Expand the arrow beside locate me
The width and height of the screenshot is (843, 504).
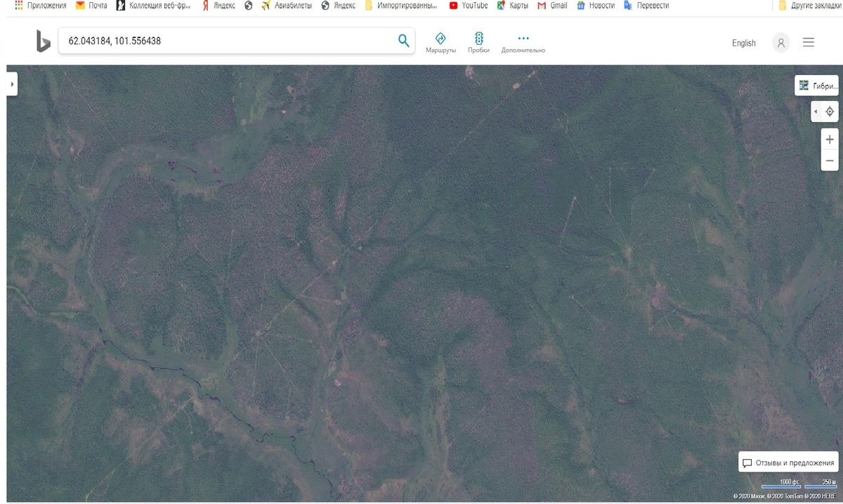[815, 112]
